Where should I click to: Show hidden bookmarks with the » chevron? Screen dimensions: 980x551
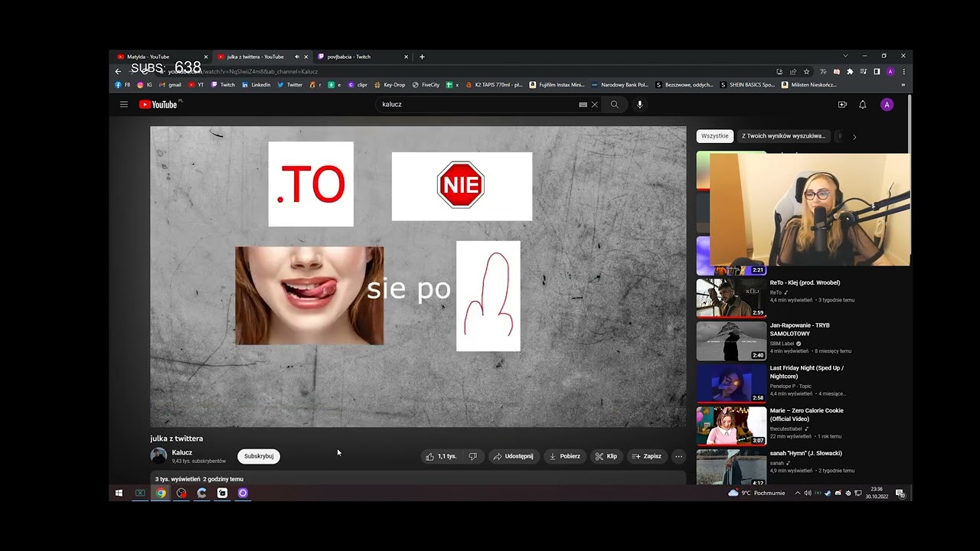[903, 85]
